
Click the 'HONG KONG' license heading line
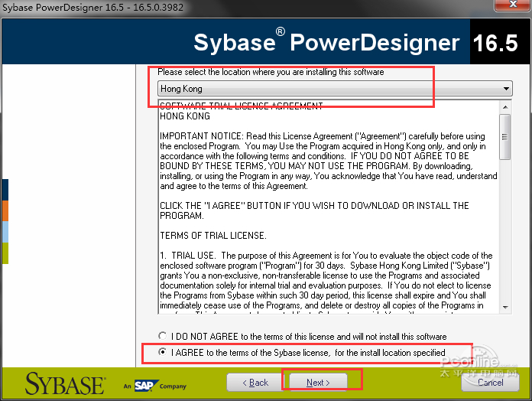tap(185, 116)
